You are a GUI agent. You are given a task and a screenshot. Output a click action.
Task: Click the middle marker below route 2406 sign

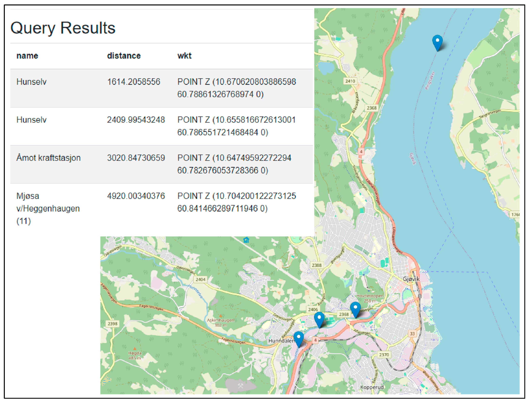tap(319, 319)
